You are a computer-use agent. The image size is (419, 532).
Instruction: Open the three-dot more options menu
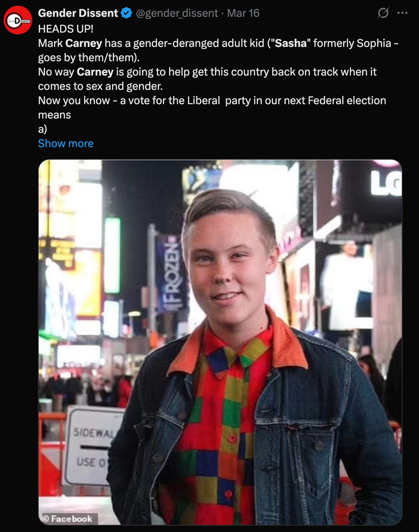pyautogui.click(x=403, y=13)
